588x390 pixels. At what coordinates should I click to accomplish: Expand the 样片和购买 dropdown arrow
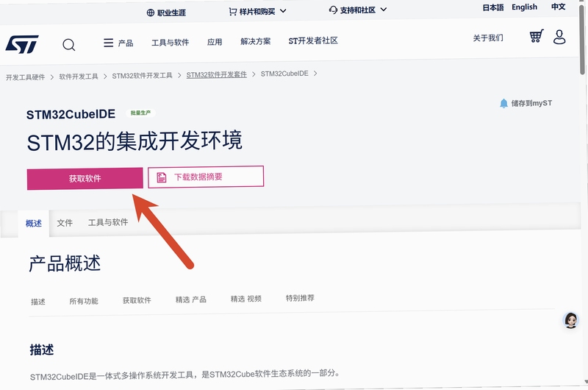click(x=283, y=11)
